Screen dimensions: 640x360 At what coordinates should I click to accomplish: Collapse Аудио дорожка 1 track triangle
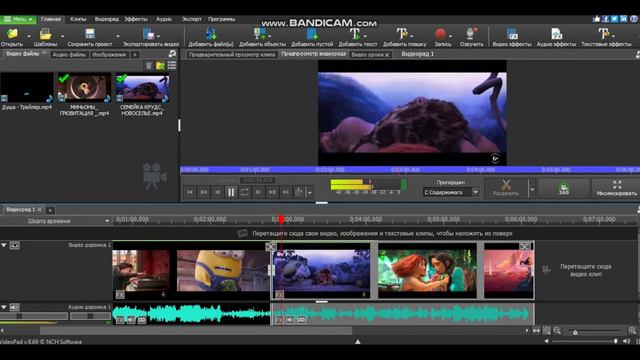coord(4,307)
